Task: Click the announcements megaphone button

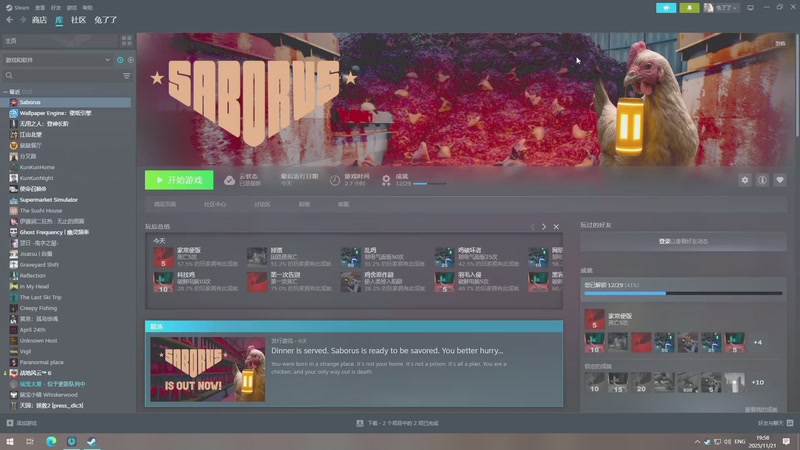Action: click(666, 8)
